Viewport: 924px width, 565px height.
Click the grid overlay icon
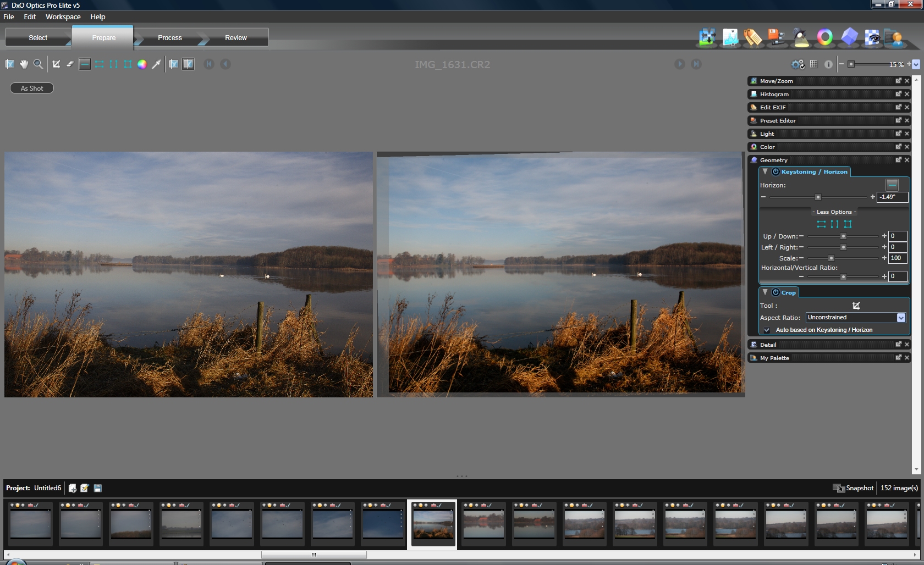click(x=813, y=64)
